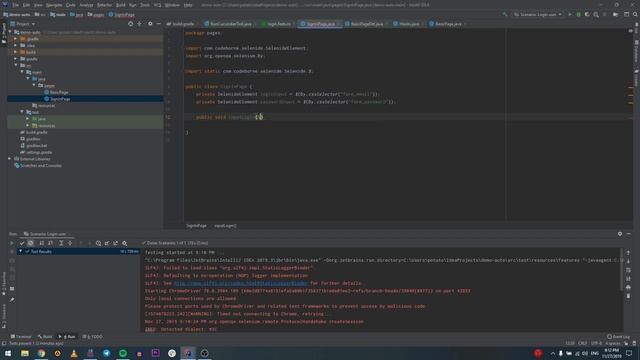
Task: Click the green Debug bug icon
Action: click(578, 14)
